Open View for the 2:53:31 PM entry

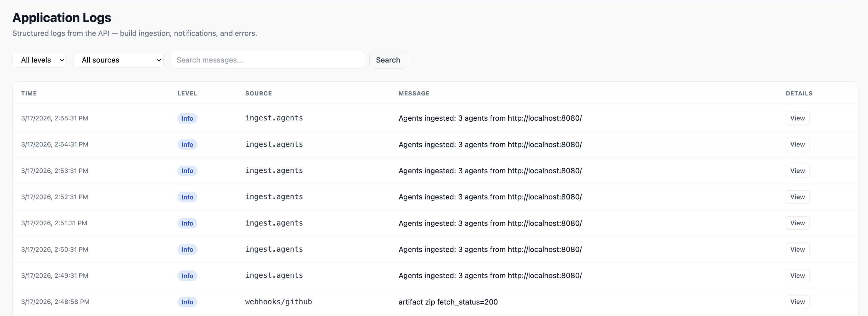(x=797, y=171)
